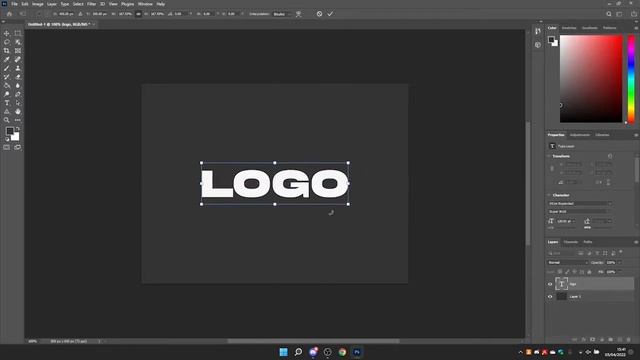
Task: Open the Edit Toolbar three-dots button
Action: tap(18, 120)
